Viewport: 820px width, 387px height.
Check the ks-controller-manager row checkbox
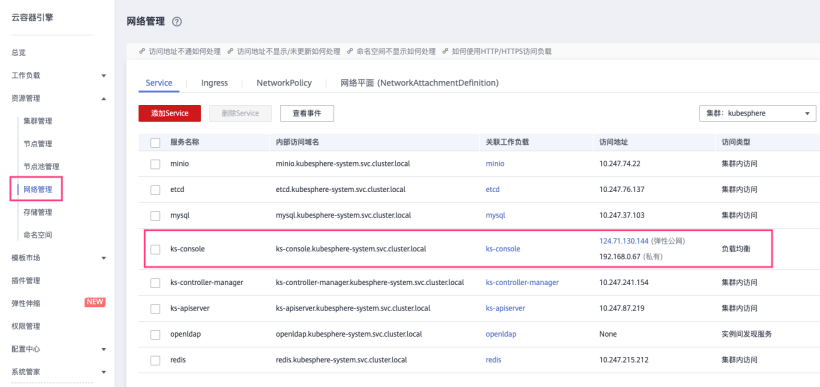click(155, 283)
